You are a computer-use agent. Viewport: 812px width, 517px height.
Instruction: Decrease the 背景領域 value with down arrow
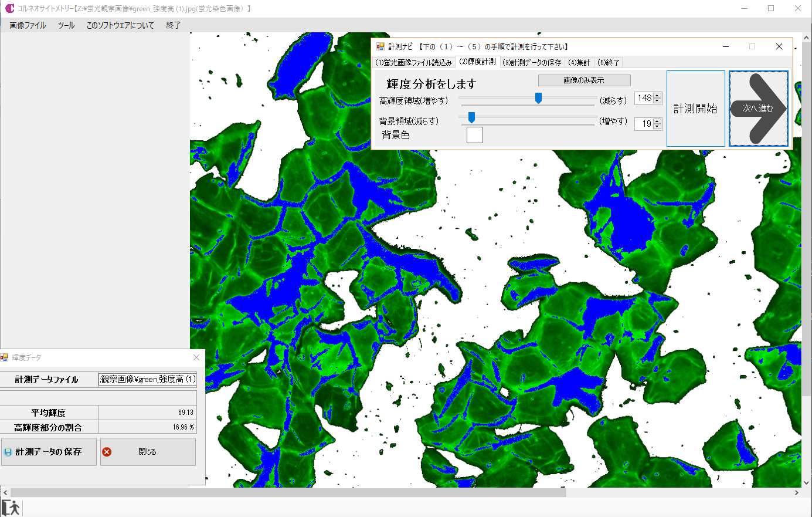[657, 127]
